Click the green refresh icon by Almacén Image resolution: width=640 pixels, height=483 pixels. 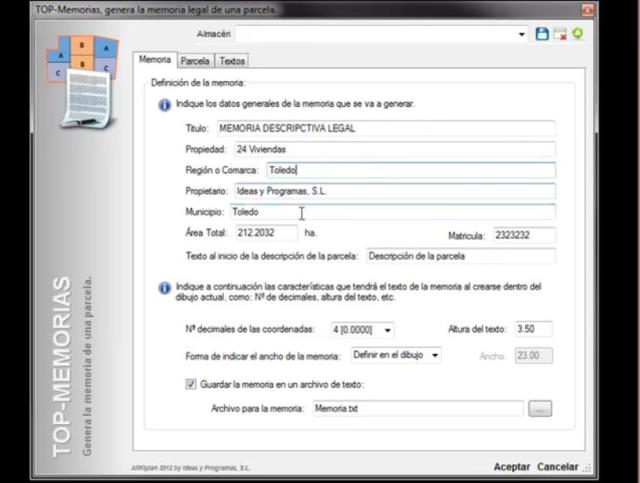578,33
